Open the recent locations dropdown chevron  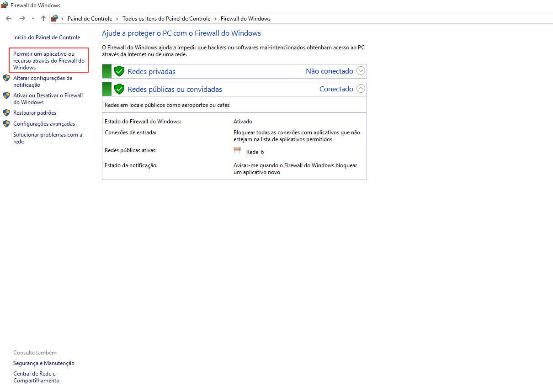click(x=33, y=19)
